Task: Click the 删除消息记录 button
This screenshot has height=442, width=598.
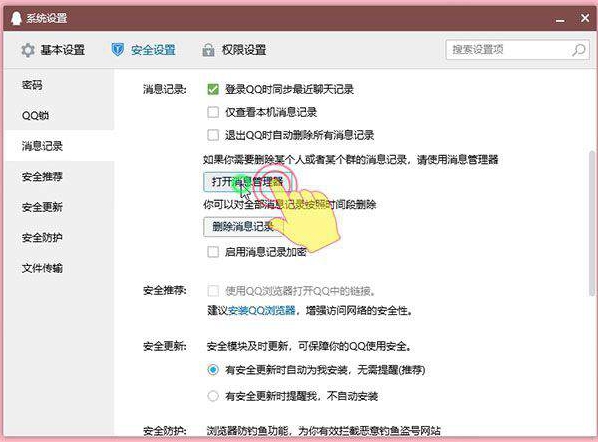Action: 243,227
